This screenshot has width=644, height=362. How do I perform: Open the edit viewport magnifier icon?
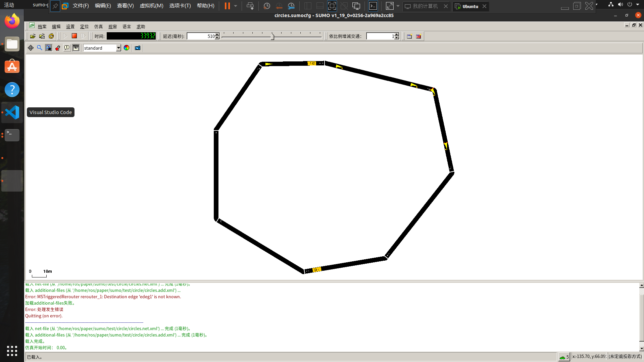[x=40, y=48]
